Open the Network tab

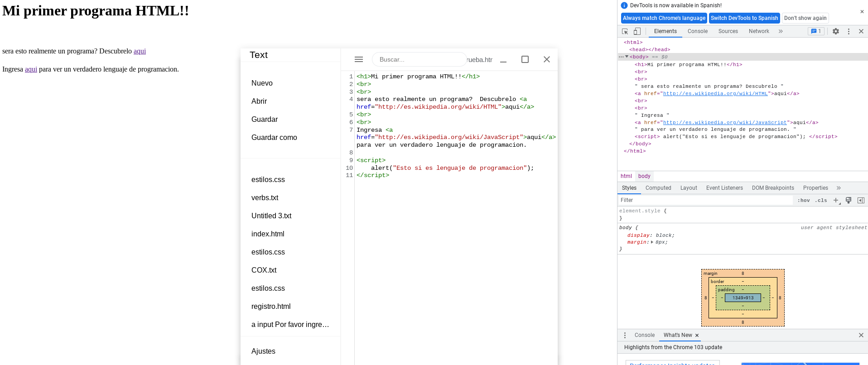coord(759,31)
